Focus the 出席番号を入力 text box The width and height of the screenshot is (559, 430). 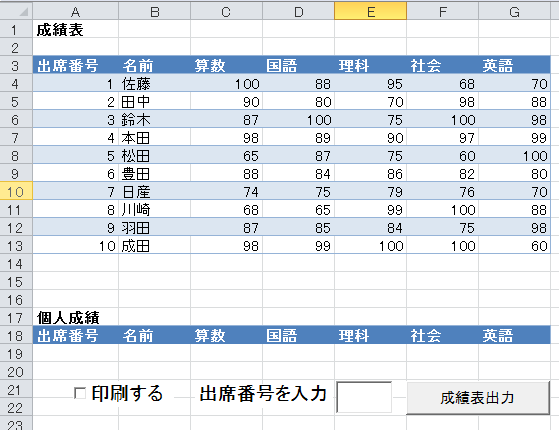point(364,397)
